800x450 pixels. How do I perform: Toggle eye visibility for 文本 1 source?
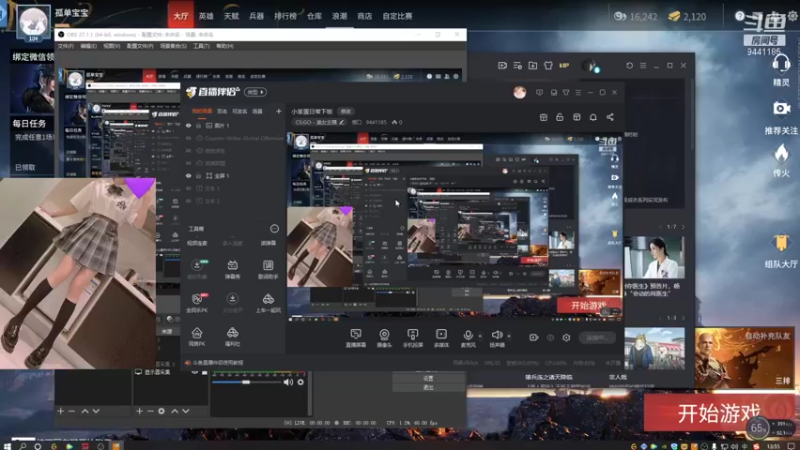(x=188, y=188)
